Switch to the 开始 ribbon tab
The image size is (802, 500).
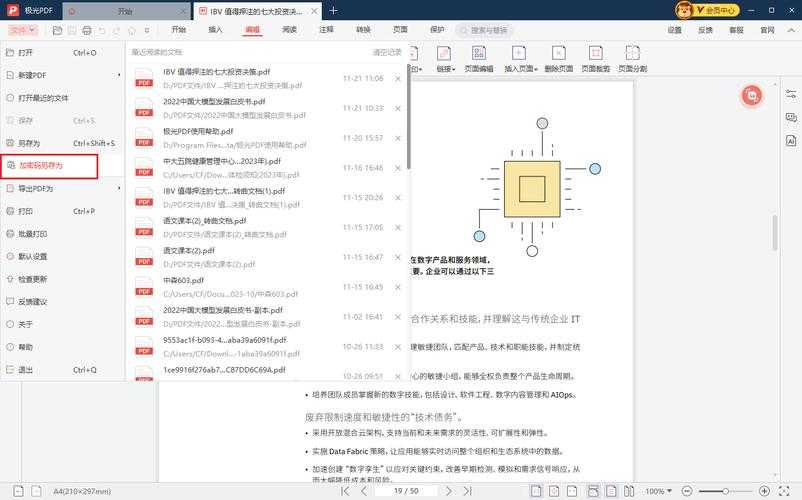point(179,30)
